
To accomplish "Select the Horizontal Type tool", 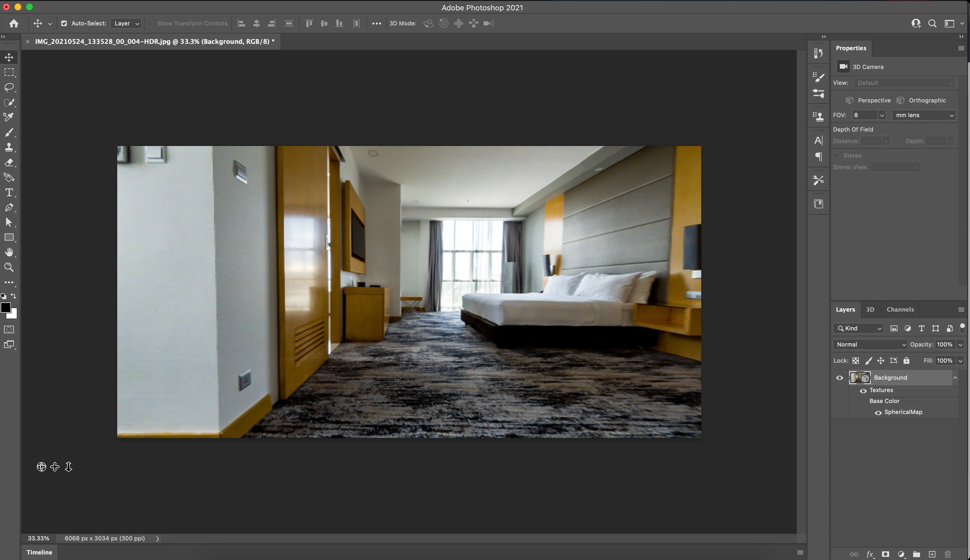I will [x=9, y=192].
